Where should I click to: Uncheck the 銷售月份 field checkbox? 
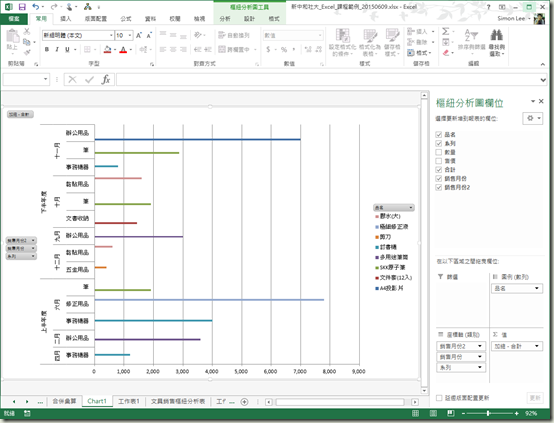tap(439, 178)
